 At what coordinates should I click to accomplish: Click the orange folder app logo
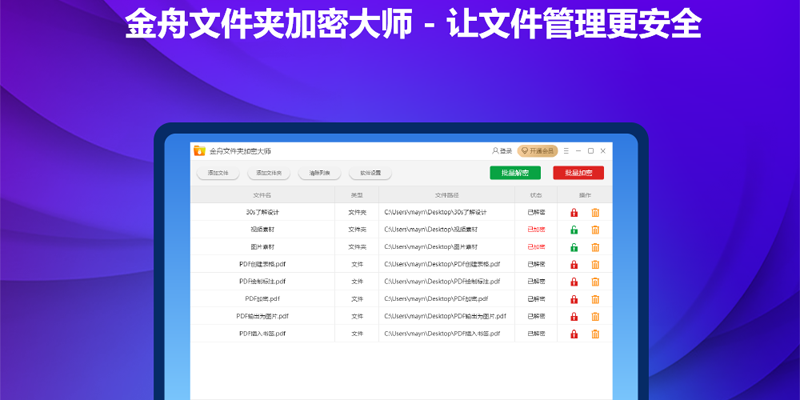point(199,151)
